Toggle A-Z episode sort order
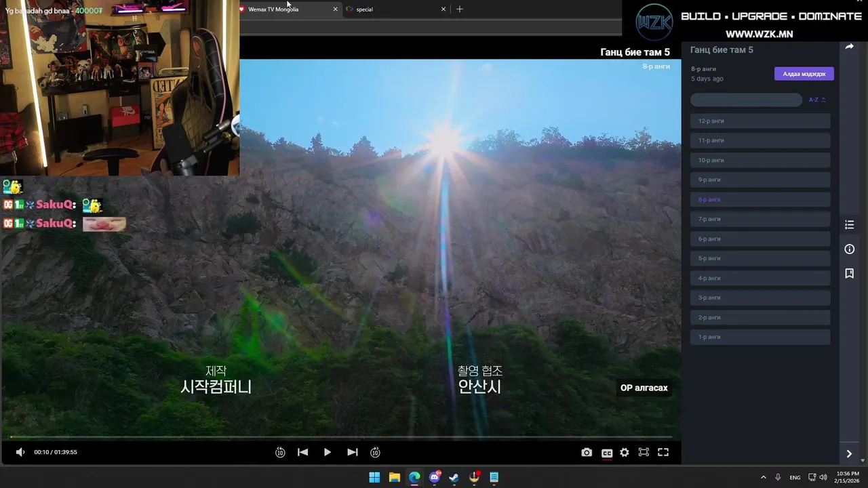Image resolution: width=868 pixels, height=488 pixels. point(817,100)
